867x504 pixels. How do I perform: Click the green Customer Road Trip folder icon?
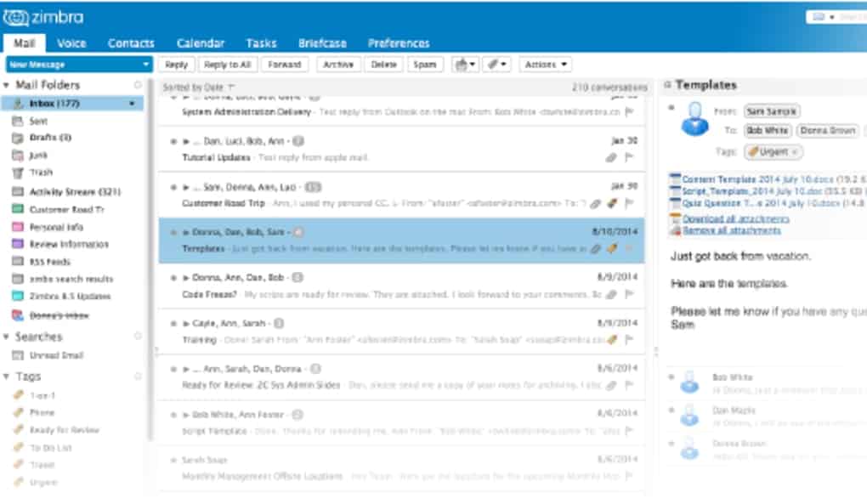pos(18,209)
